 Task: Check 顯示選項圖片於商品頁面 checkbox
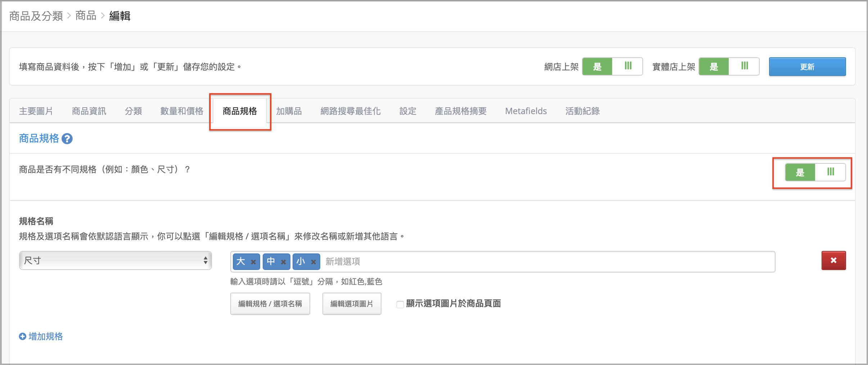click(x=400, y=305)
